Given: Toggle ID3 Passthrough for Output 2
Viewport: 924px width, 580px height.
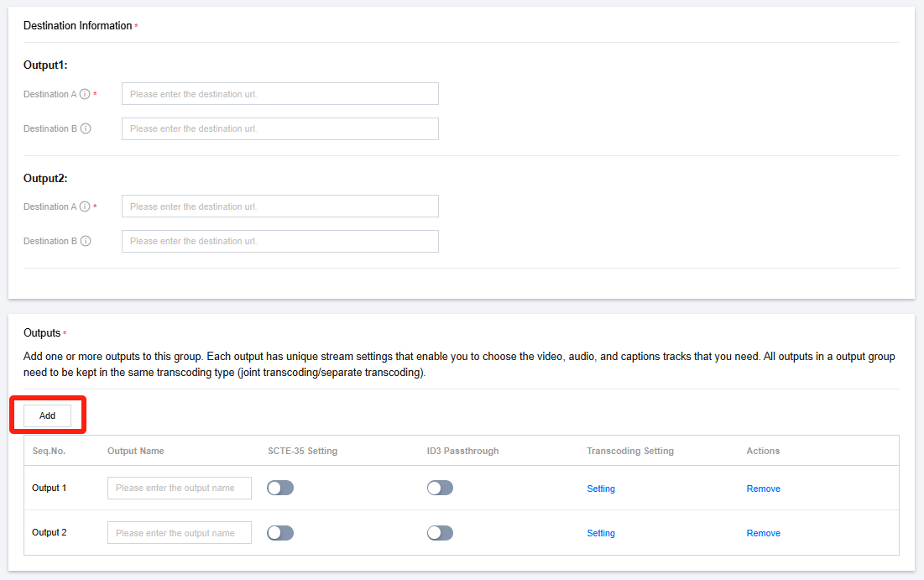Looking at the screenshot, I should point(440,533).
